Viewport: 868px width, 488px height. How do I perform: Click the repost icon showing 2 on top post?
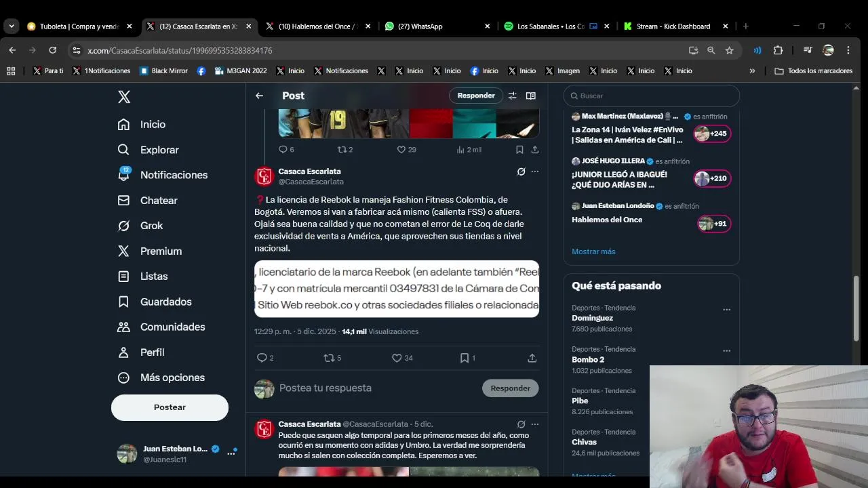(342, 149)
